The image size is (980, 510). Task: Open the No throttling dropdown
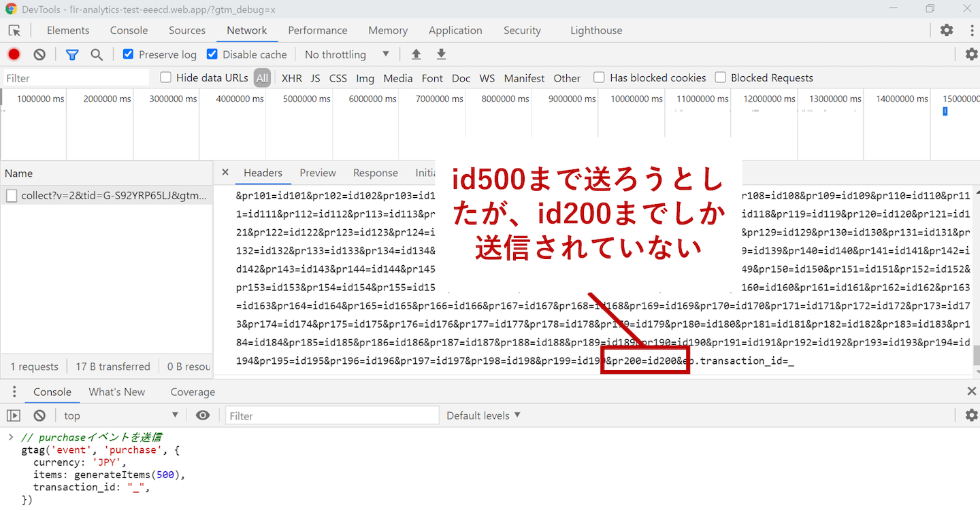347,54
